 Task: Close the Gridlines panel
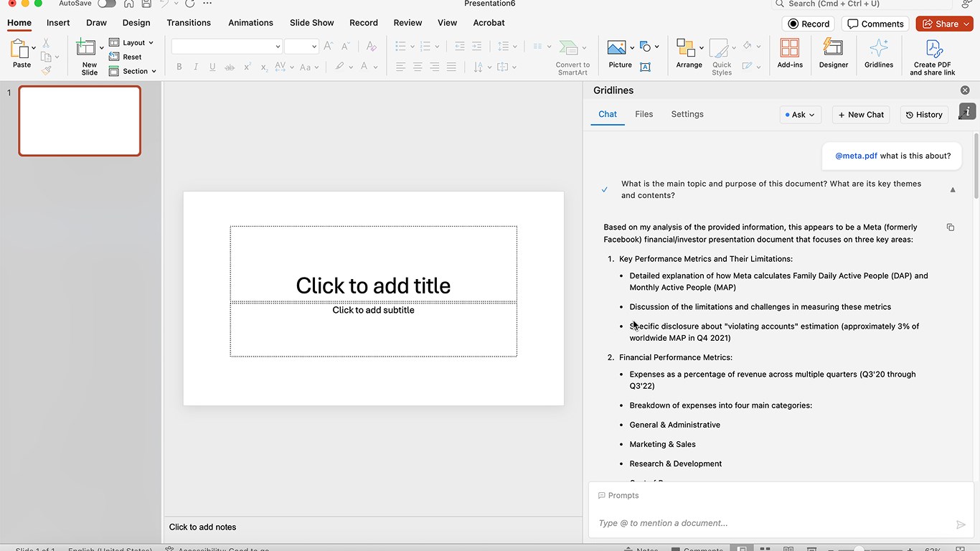point(965,90)
